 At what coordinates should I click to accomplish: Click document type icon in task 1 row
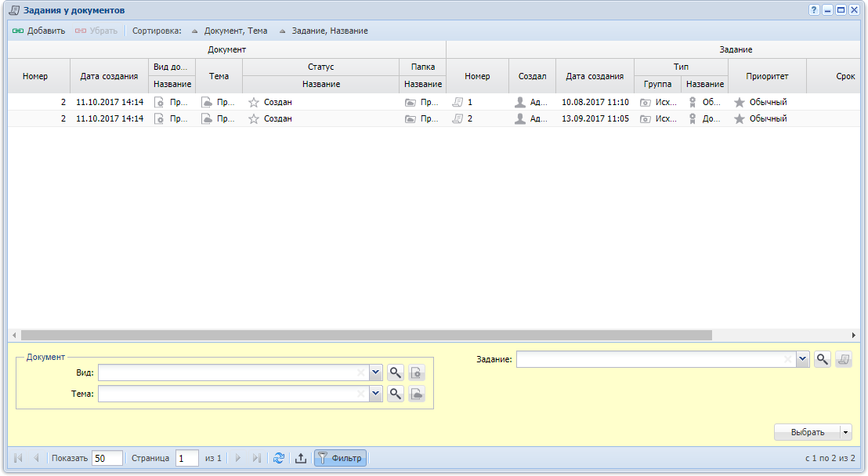(x=159, y=102)
